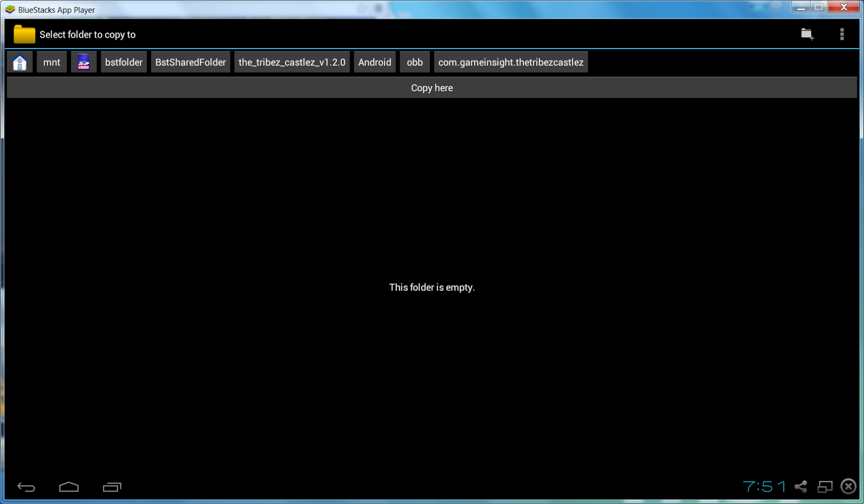Screen dimensions: 864x504
Task: Tap the Android back arrow
Action: click(x=26, y=487)
